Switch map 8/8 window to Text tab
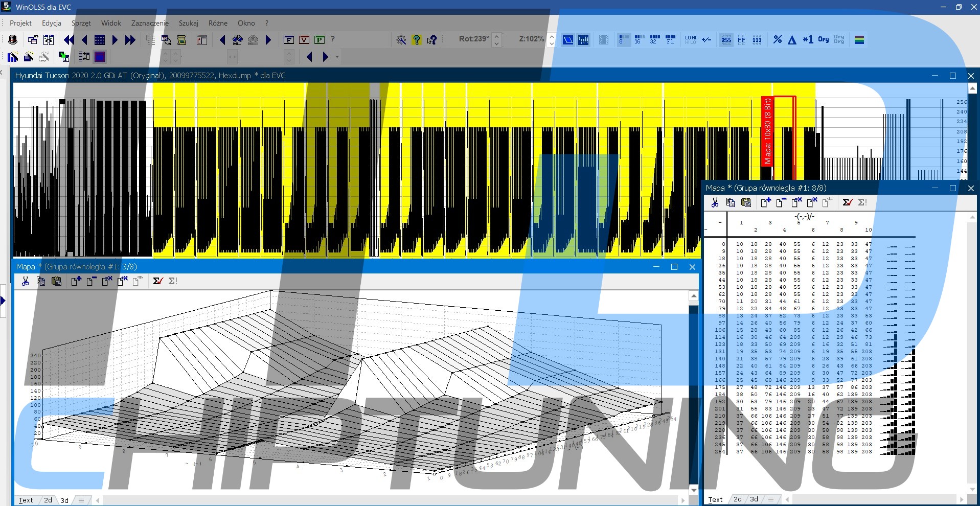This screenshot has width=980, height=506. tap(715, 499)
